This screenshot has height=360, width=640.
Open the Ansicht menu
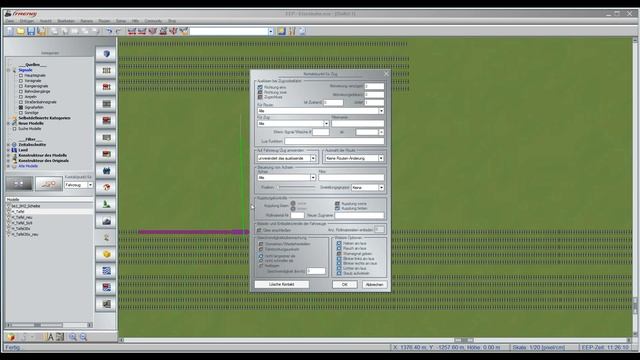[x=46, y=21]
